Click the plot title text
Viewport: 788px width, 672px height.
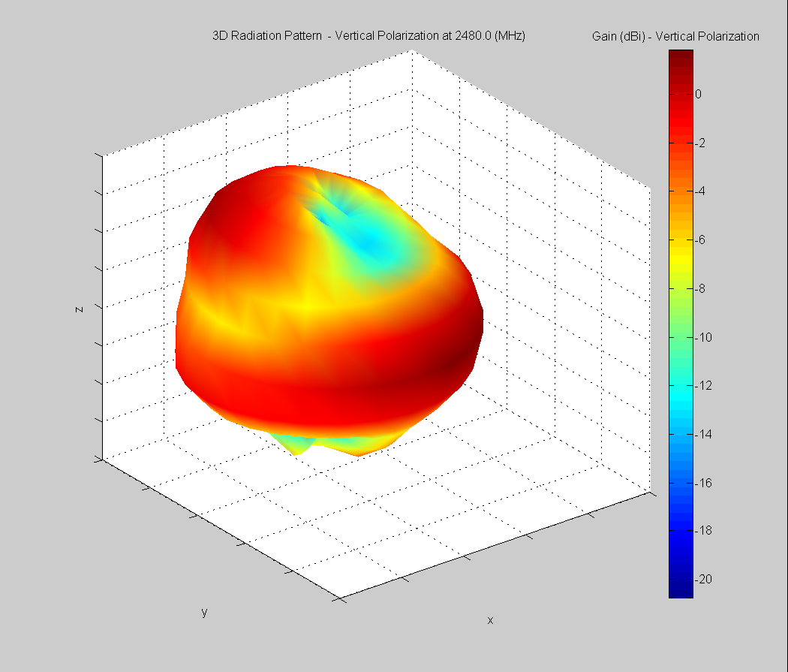click(x=368, y=35)
